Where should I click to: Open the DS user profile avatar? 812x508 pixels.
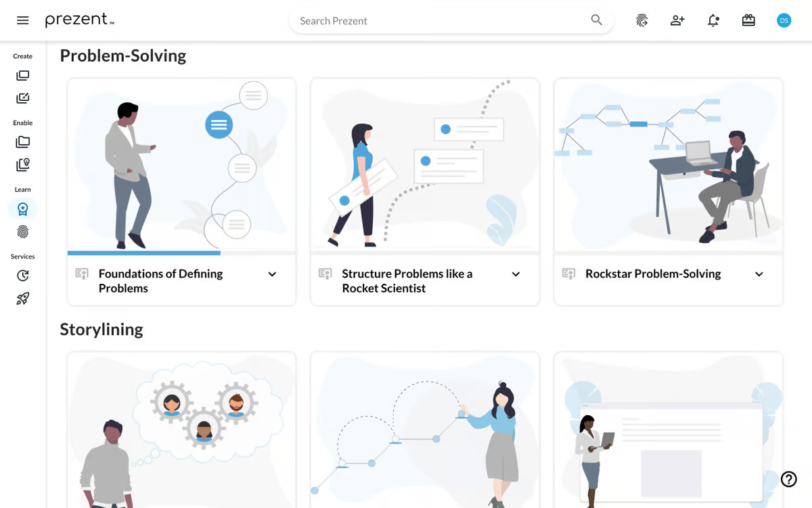[784, 20]
